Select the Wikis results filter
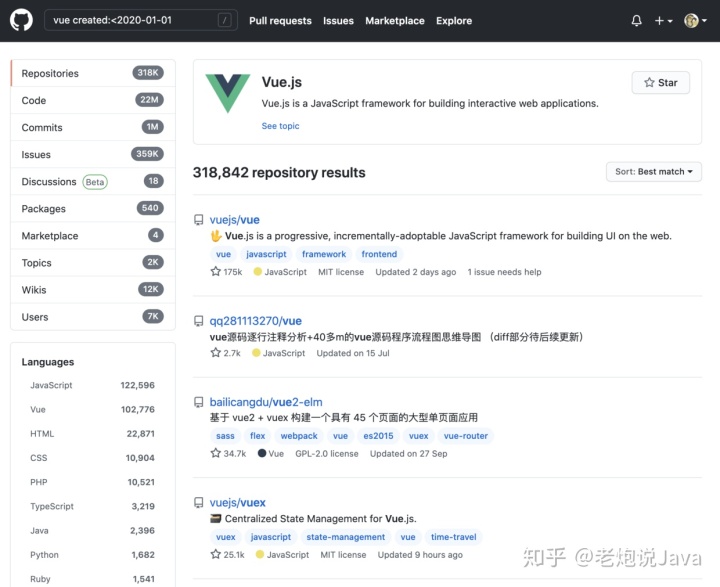The width and height of the screenshot is (720, 587). [93, 290]
